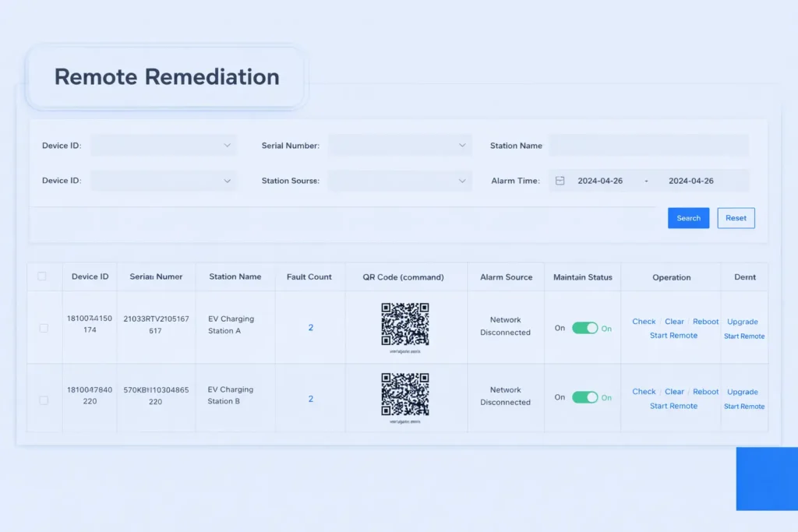Click the Reset button

point(736,218)
